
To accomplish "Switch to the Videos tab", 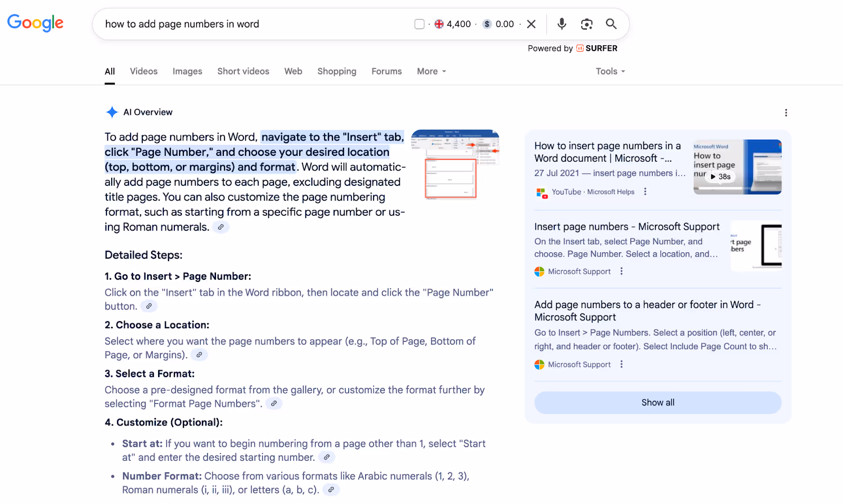I will click(144, 71).
